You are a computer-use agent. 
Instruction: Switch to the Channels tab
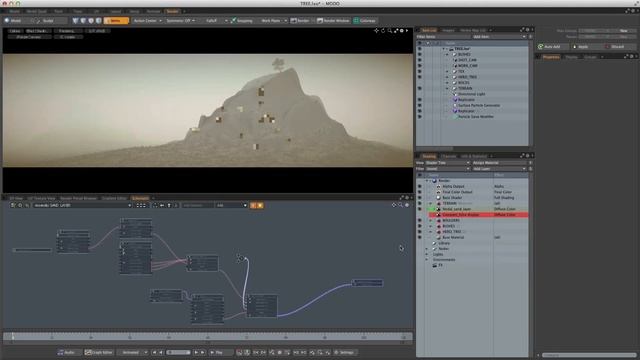pyautogui.click(x=449, y=156)
